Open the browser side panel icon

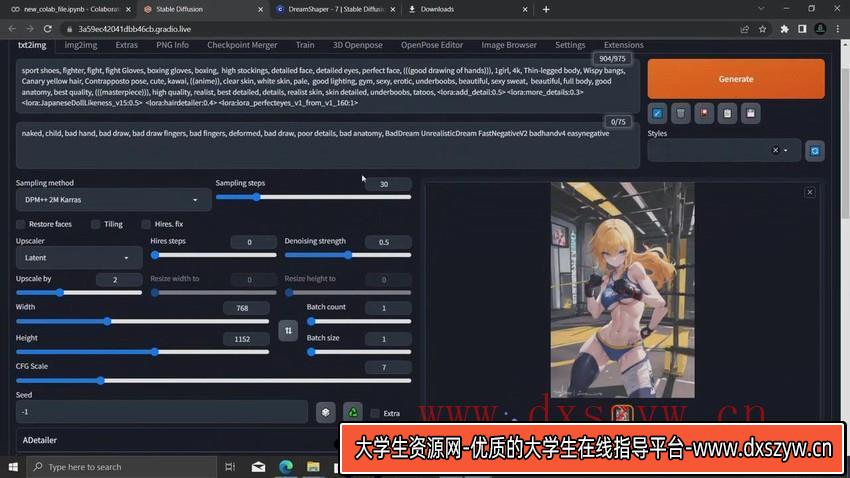[x=802, y=29]
